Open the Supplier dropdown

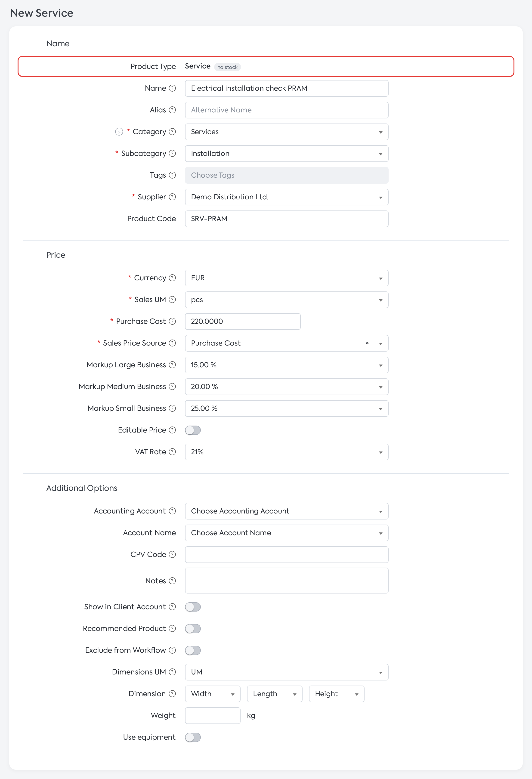(x=287, y=197)
